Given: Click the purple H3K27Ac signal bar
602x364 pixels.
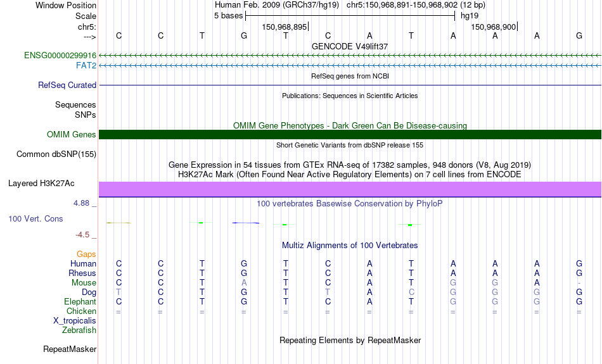Looking at the screenshot, I should (x=350, y=189).
